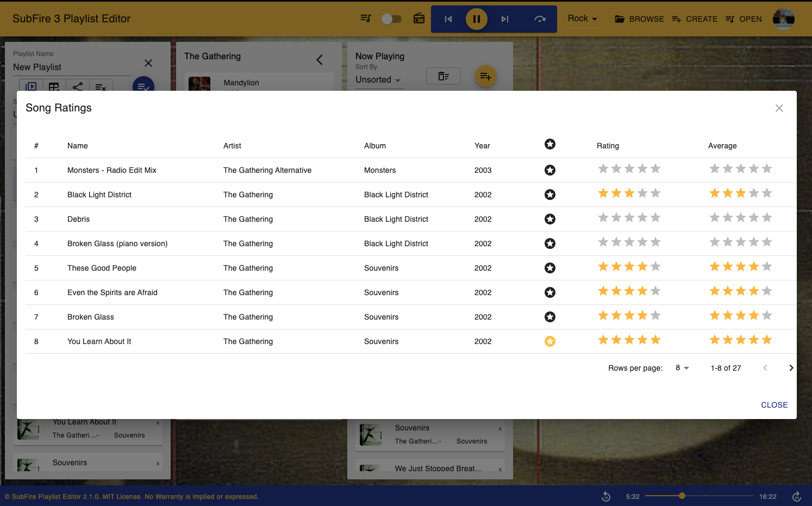
Task: Sort table by Artist column
Action: tap(232, 146)
